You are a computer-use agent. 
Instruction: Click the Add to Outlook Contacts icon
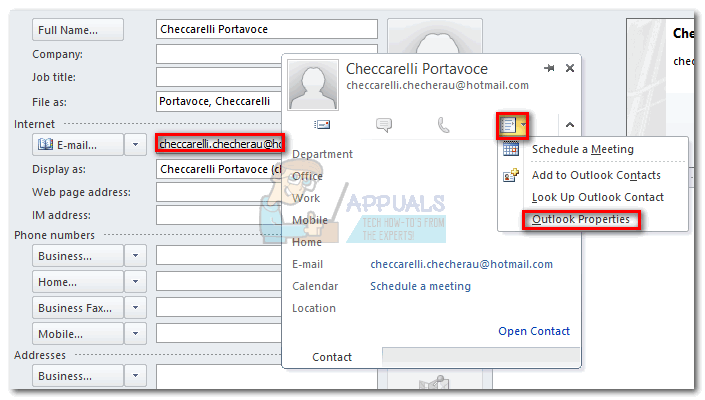point(511,175)
